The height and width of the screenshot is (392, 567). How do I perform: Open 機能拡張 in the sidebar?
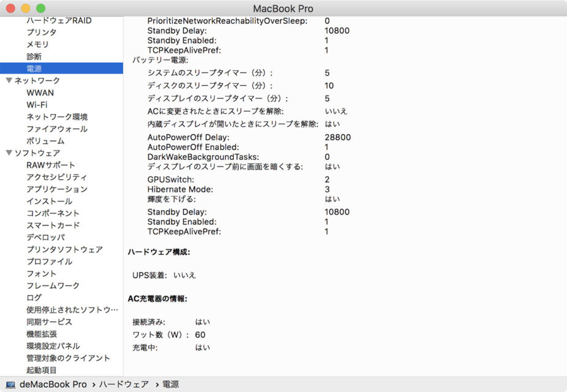(42, 334)
